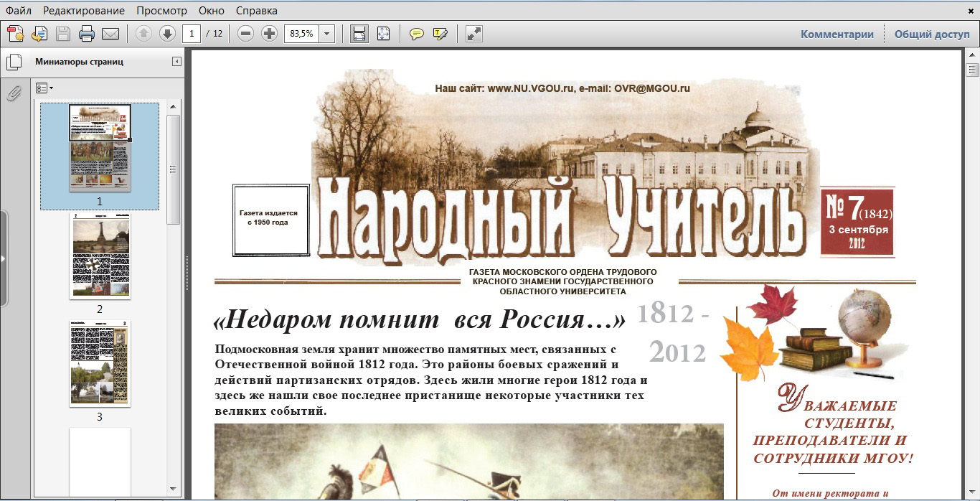This screenshot has width=980, height=501.
Task: Click the box Газета издается с 1950 года
Action: pyautogui.click(x=271, y=220)
